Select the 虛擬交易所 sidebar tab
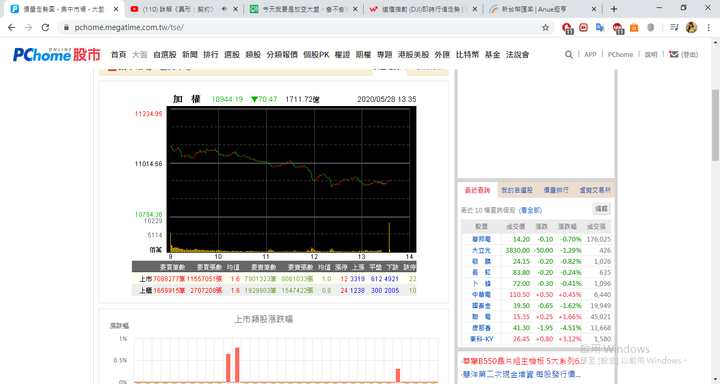The image size is (720, 384). (x=595, y=190)
